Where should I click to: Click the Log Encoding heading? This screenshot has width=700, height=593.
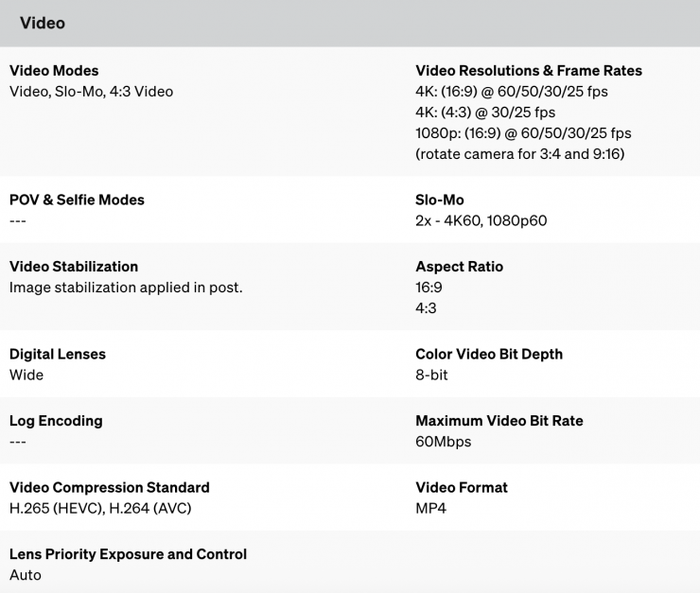tap(56, 421)
